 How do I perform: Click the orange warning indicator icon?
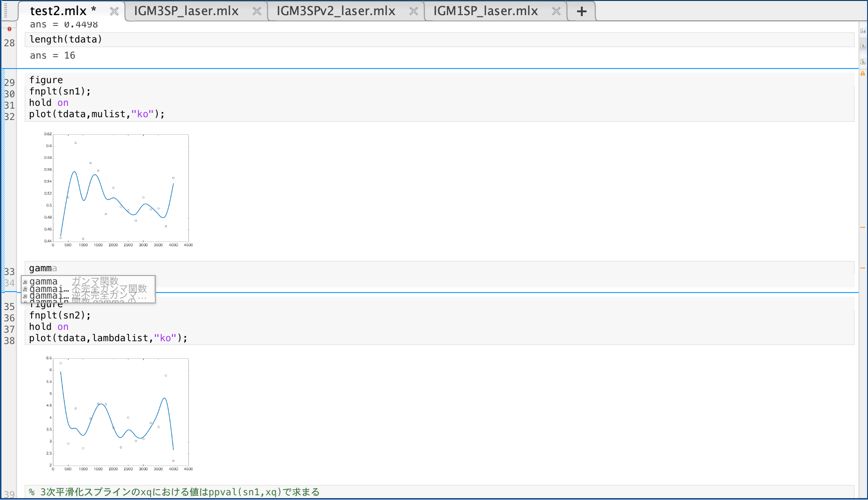(x=863, y=74)
